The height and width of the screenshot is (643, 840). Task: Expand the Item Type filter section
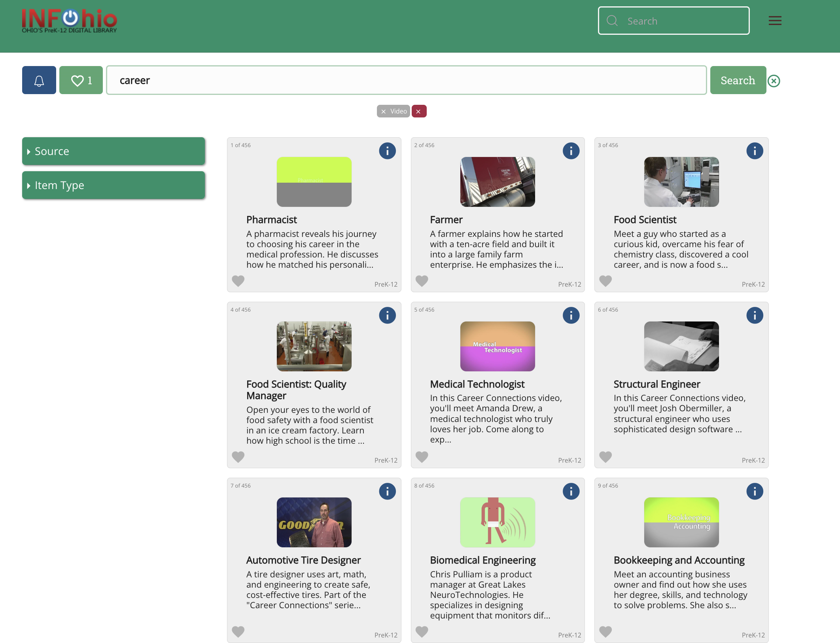(114, 184)
